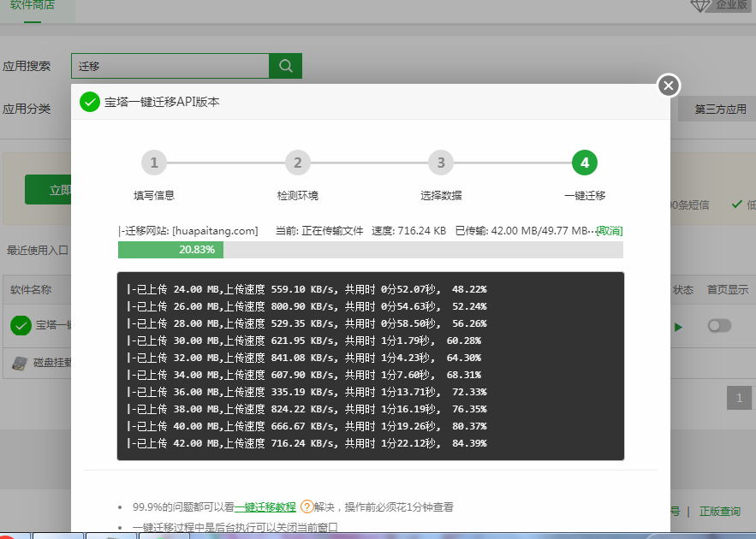Select the 第三方应用 category tab

click(x=720, y=109)
